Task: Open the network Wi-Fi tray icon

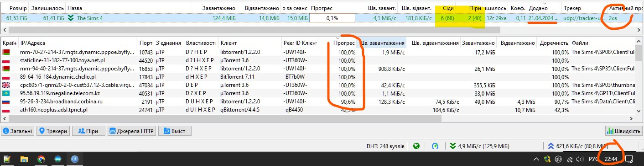Action: (570, 159)
